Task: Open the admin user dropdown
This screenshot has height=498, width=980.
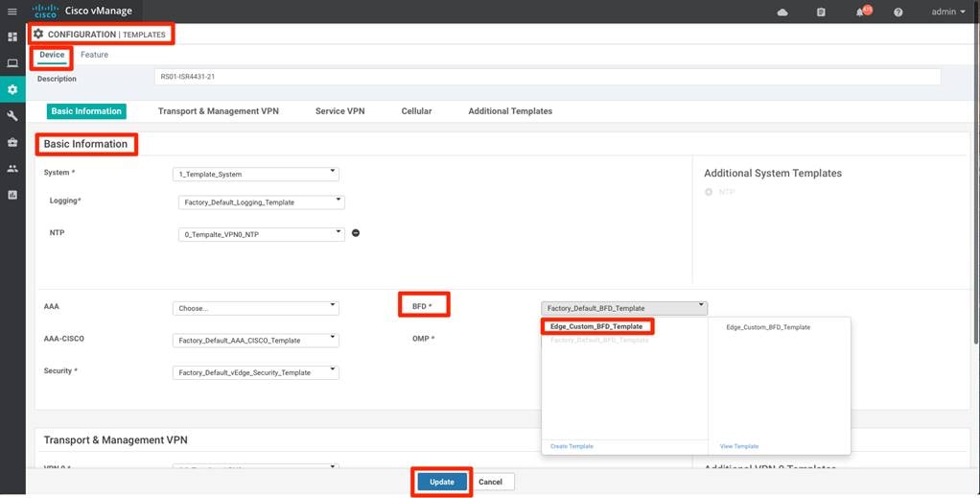Action: (948, 12)
